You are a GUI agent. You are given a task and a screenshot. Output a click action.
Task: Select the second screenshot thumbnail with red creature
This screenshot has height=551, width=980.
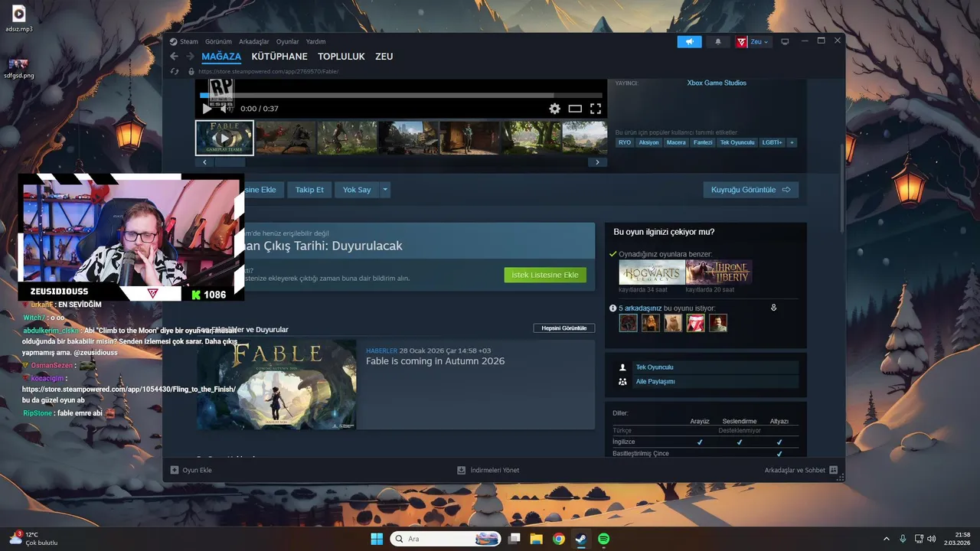coord(286,138)
